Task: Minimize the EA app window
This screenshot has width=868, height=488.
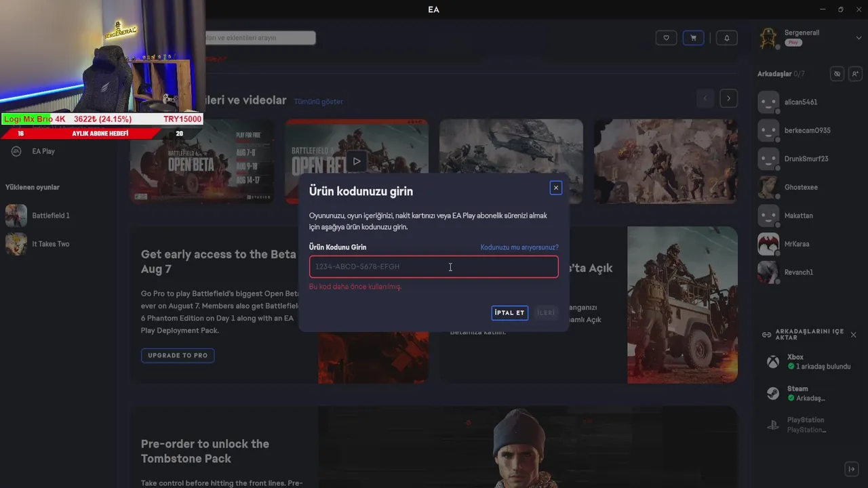Action: coord(823,9)
